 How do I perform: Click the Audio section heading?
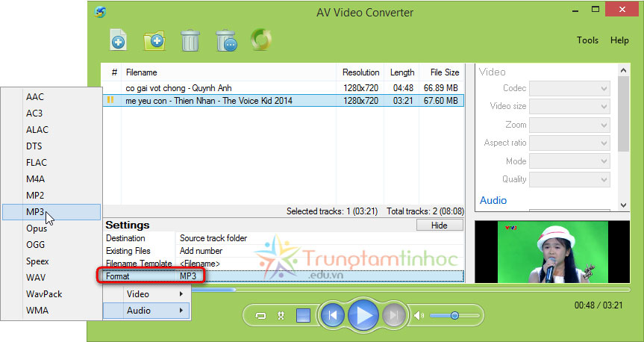[493, 200]
